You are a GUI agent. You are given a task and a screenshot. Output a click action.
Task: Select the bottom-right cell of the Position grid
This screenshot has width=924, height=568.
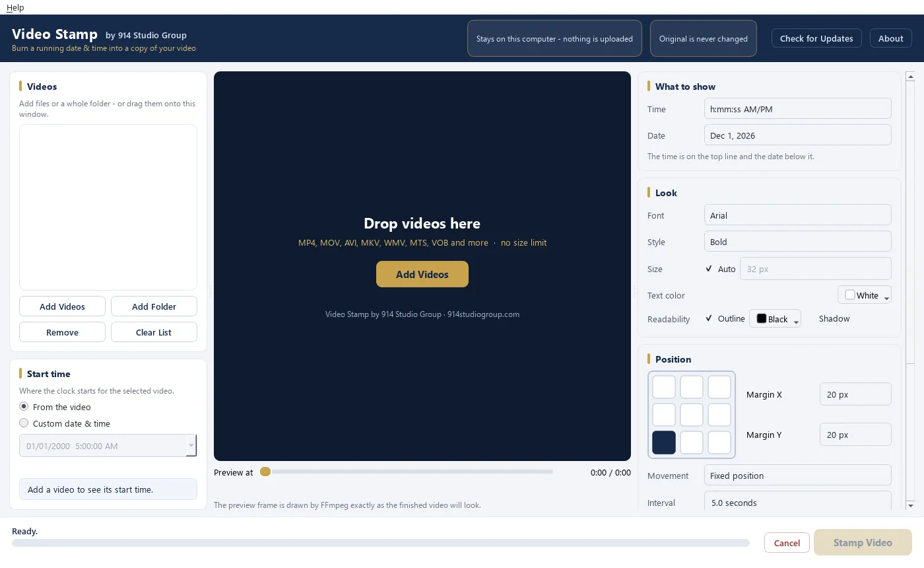[x=719, y=443]
